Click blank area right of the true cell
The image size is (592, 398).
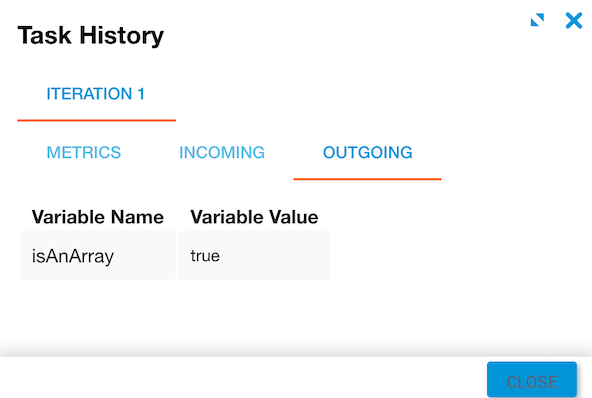pyautogui.click(x=453, y=256)
